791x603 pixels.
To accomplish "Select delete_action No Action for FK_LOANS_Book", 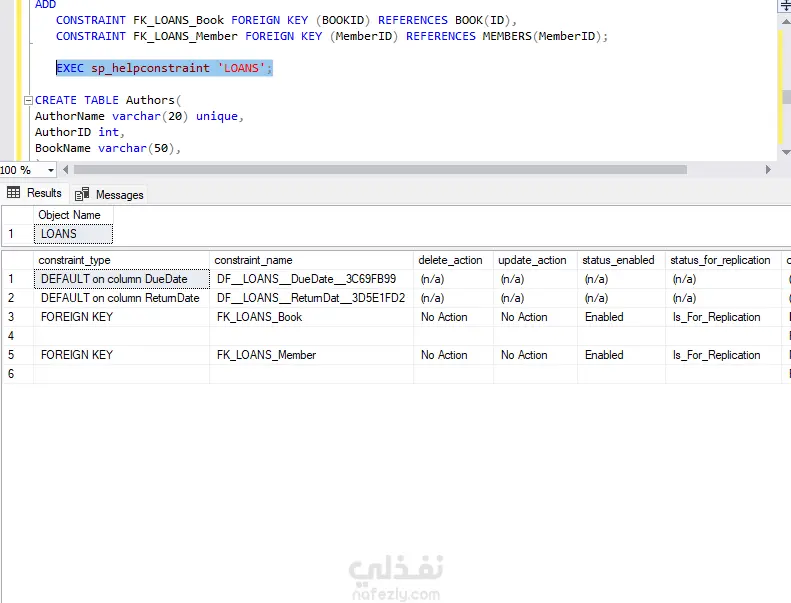I will pos(453,317).
